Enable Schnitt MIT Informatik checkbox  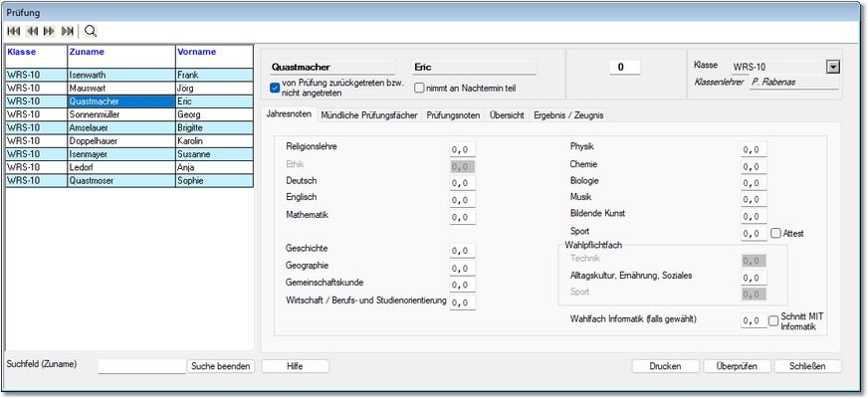coord(773,321)
